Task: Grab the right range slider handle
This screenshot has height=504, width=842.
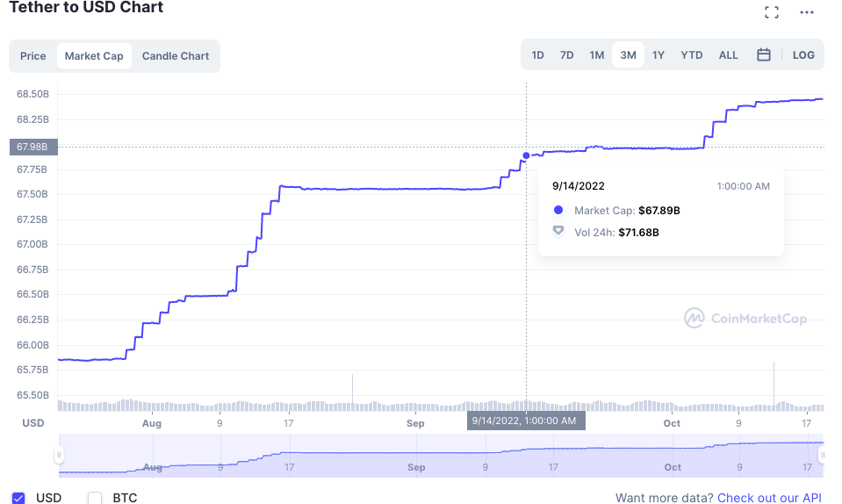Action: pos(822,455)
